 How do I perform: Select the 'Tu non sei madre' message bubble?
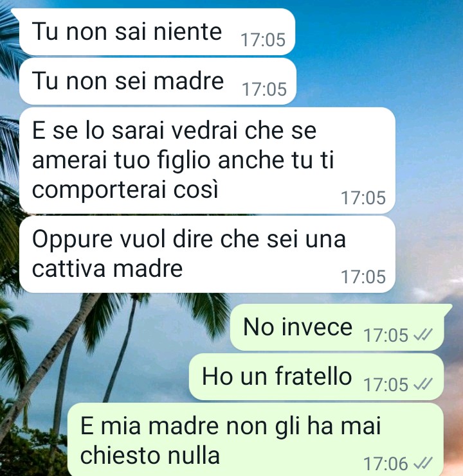[x=158, y=82]
